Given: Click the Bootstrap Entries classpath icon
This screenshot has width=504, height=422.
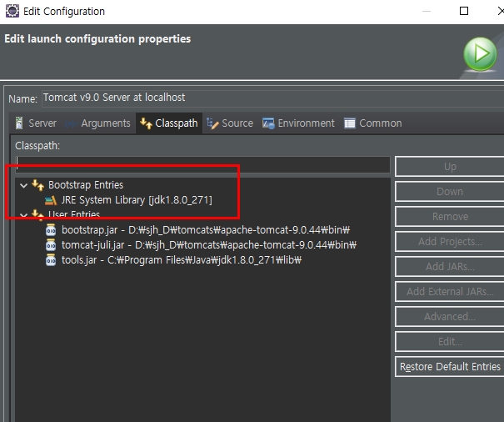Looking at the screenshot, I should (38, 185).
